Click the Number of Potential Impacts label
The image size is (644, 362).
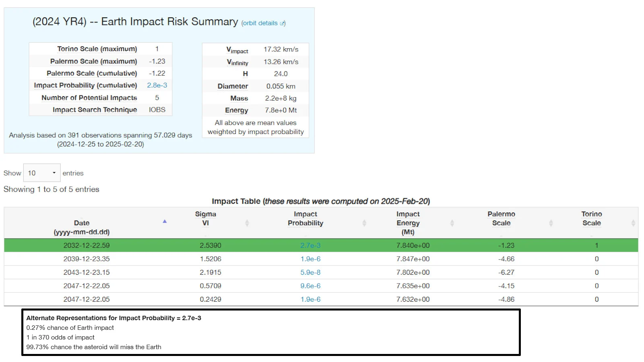[89, 98]
